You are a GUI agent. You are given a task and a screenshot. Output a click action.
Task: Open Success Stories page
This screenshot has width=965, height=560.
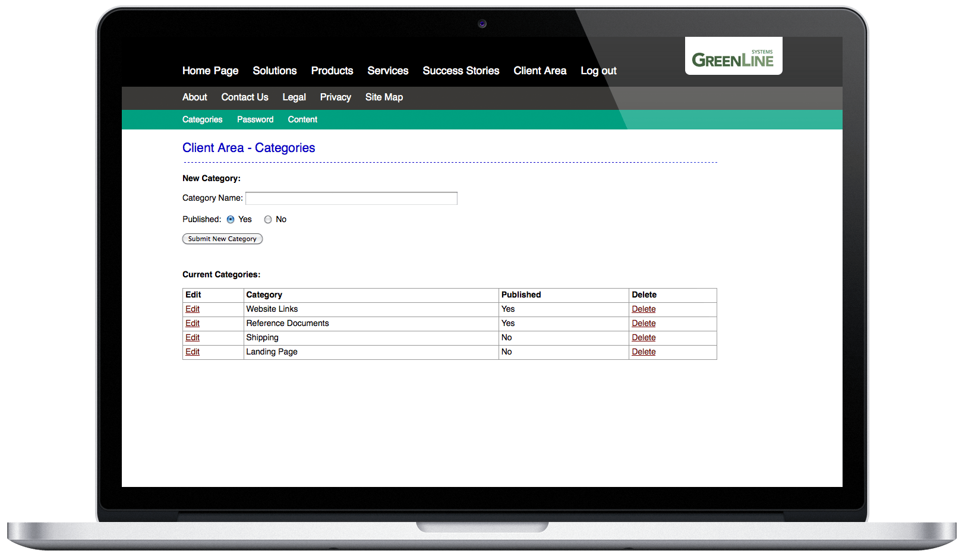[461, 71]
